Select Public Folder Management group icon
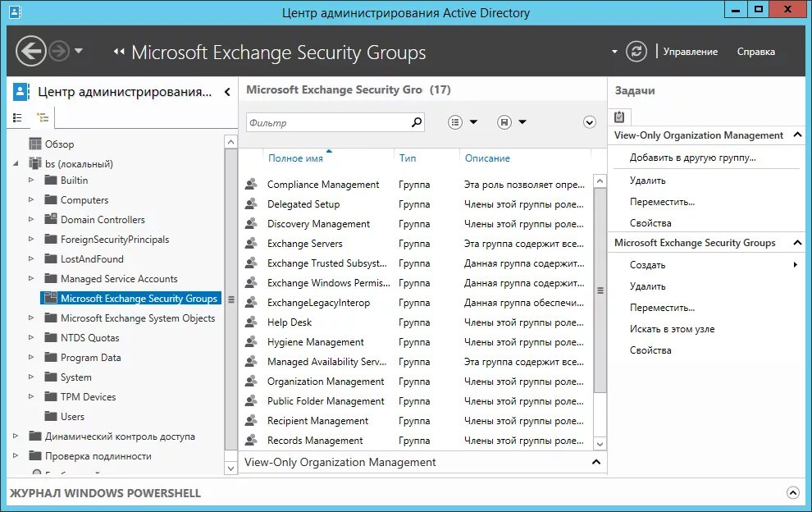 click(251, 400)
